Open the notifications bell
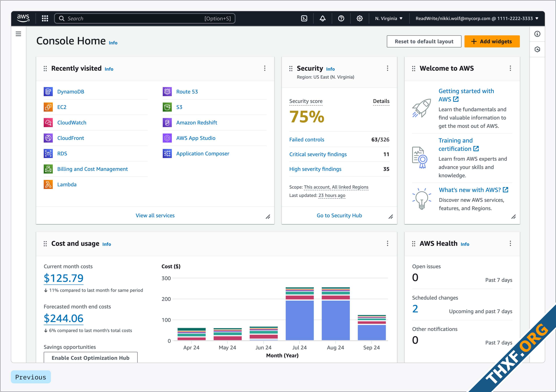Viewport: 556px width, 392px height. pos(323,18)
